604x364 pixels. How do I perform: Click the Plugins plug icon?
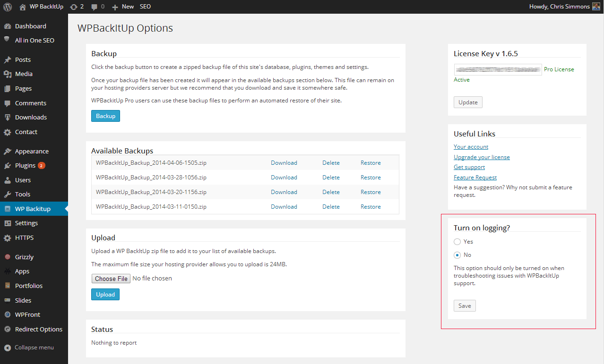tap(7, 165)
